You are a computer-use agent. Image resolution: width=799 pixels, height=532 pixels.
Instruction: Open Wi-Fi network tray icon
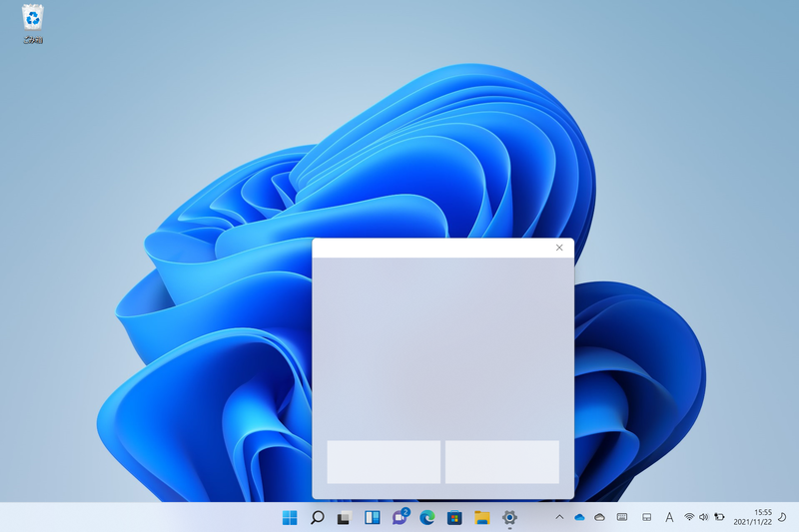pos(689,517)
